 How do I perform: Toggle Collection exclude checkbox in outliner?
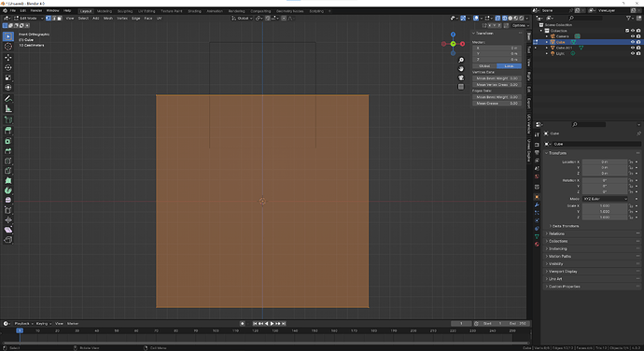click(x=627, y=31)
